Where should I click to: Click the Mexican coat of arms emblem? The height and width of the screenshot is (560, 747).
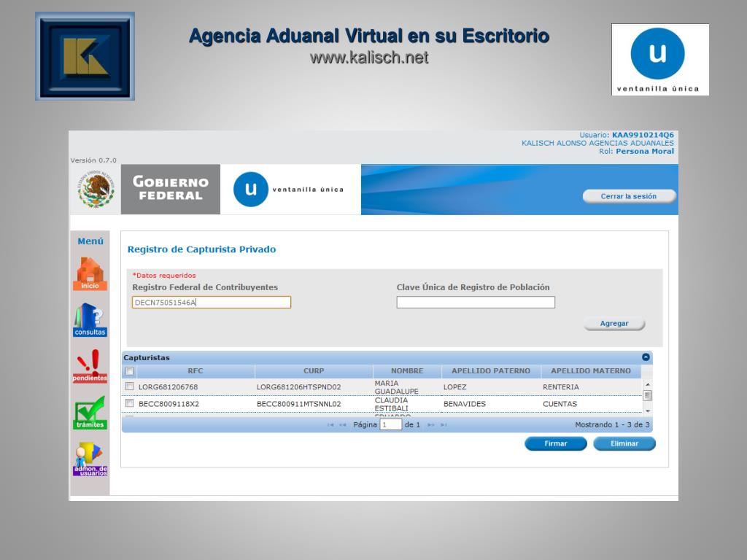(96, 189)
